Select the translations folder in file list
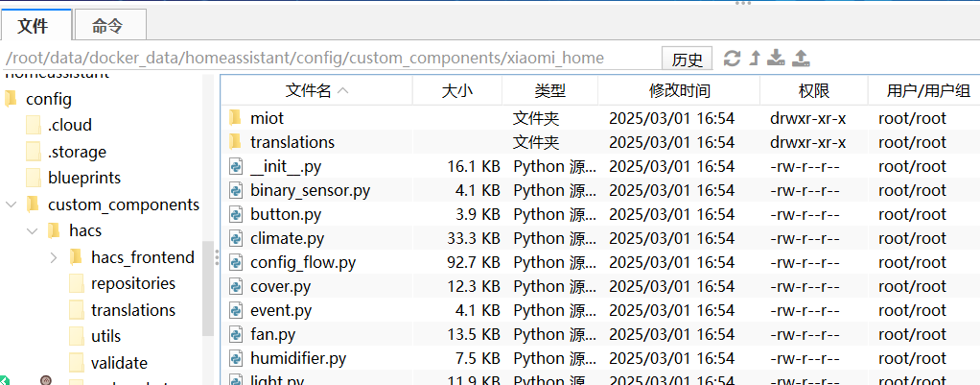 pyautogui.click(x=292, y=142)
